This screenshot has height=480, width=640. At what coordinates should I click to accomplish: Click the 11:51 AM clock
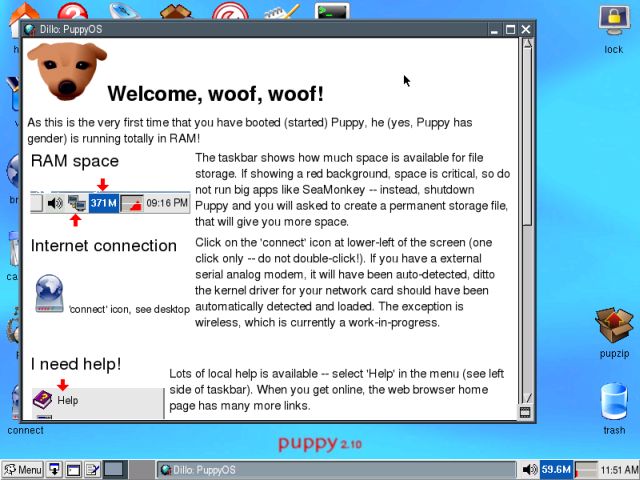click(620, 470)
